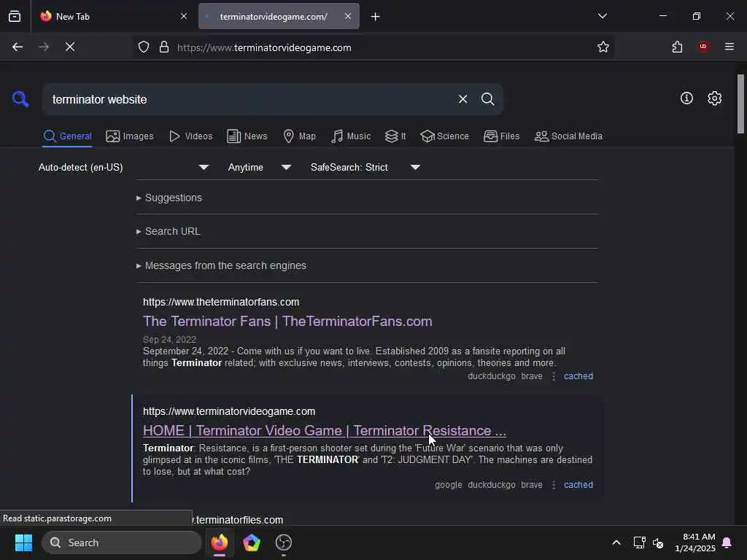Click the muted volume tray icon
The height and width of the screenshot is (560, 747).
click(659, 542)
